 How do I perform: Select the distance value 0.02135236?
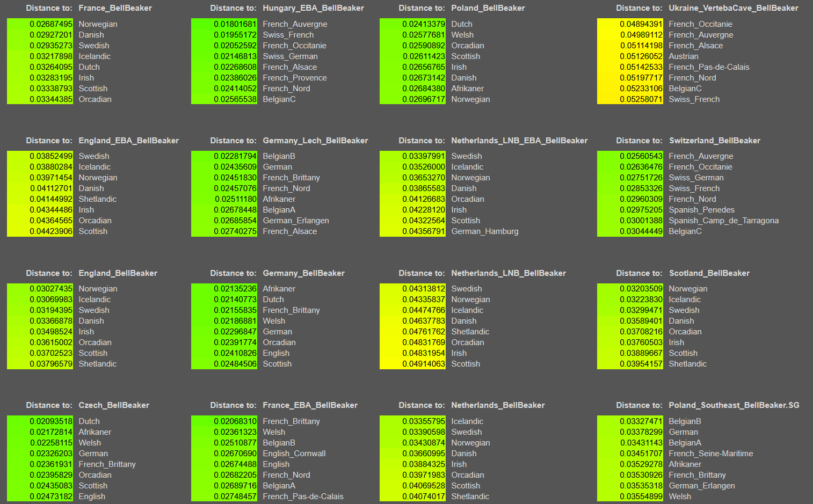(x=235, y=289)
